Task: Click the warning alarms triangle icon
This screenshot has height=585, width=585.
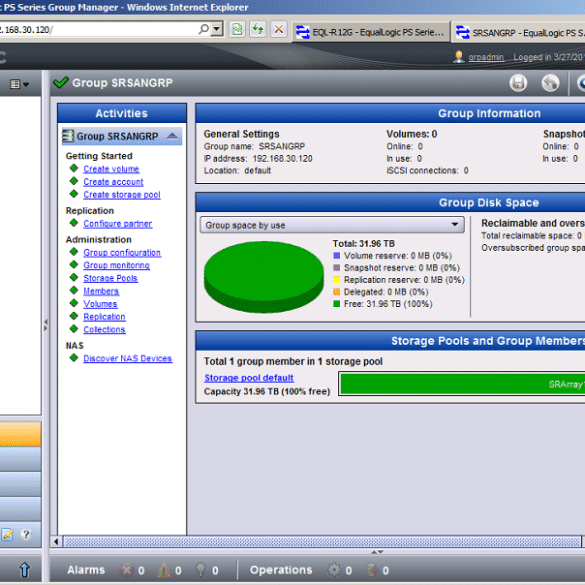Action: point(163,570)
